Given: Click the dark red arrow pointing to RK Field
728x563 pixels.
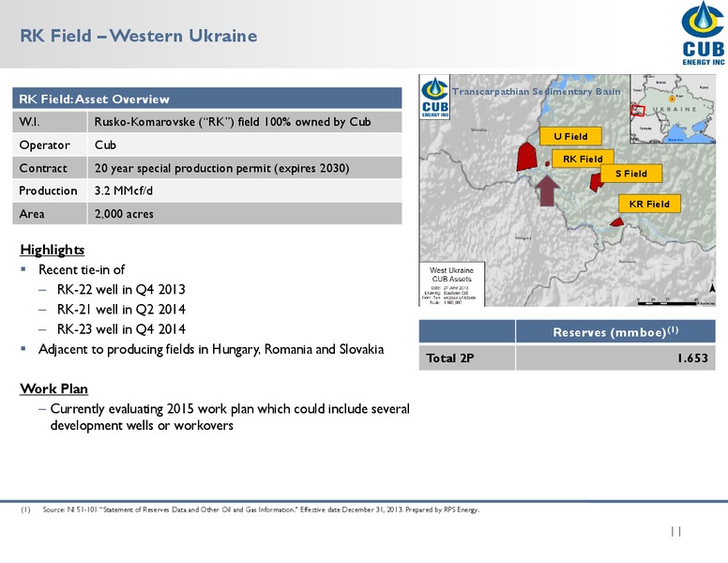Looking at the screenshot, I should (547, 190).
